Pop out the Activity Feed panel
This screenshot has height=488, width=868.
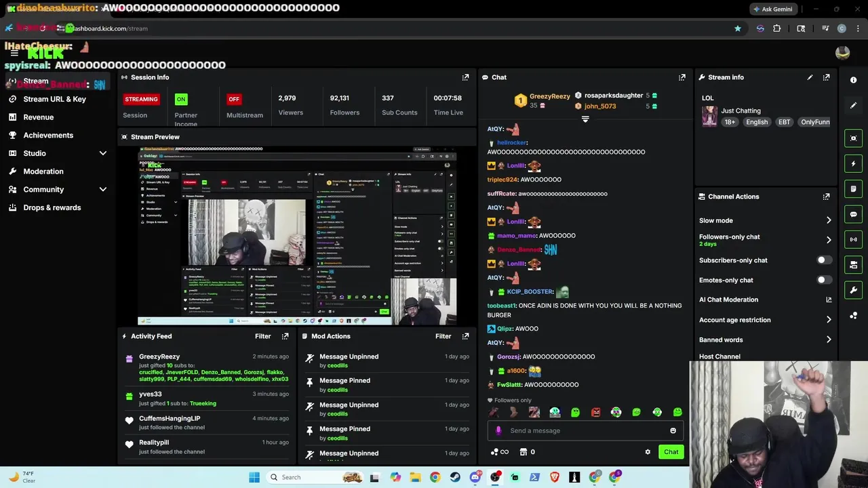pos(285,336)
